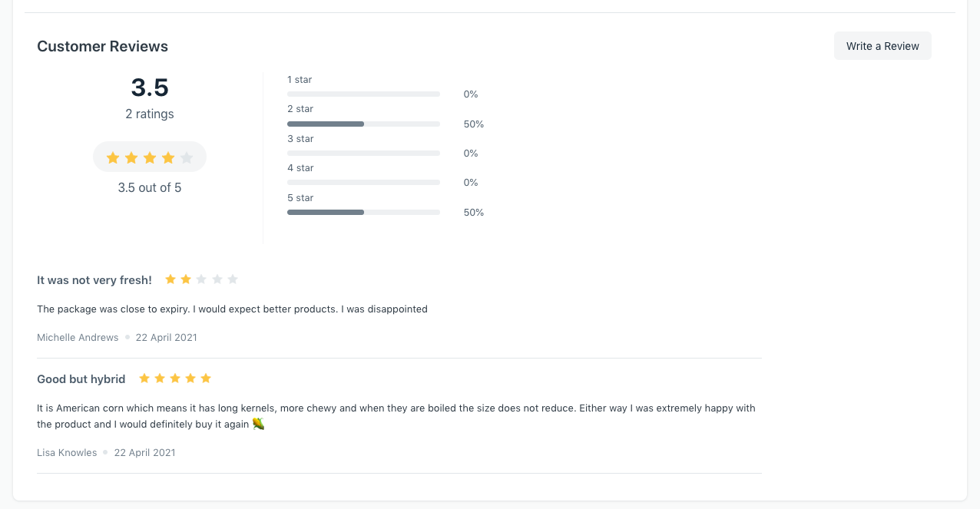
Task: Click the corn emoji in Lisa's review
Action: [x=258, y=423]
